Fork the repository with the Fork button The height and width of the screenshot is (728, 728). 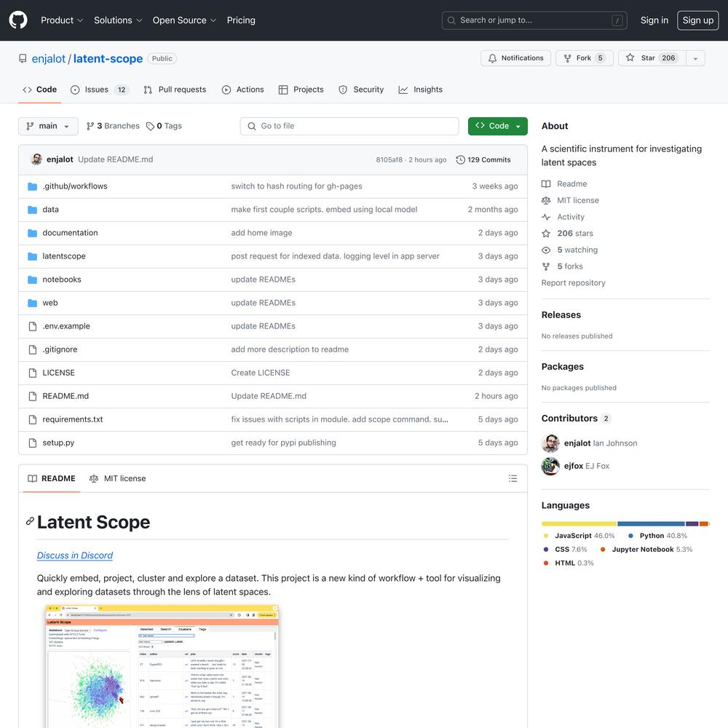coord(584,58)
